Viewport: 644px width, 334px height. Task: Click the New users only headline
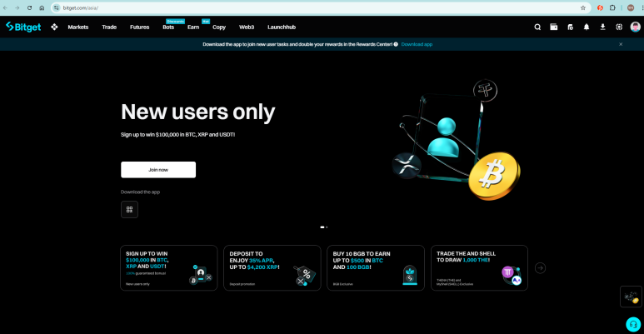(x=198, y=112)
